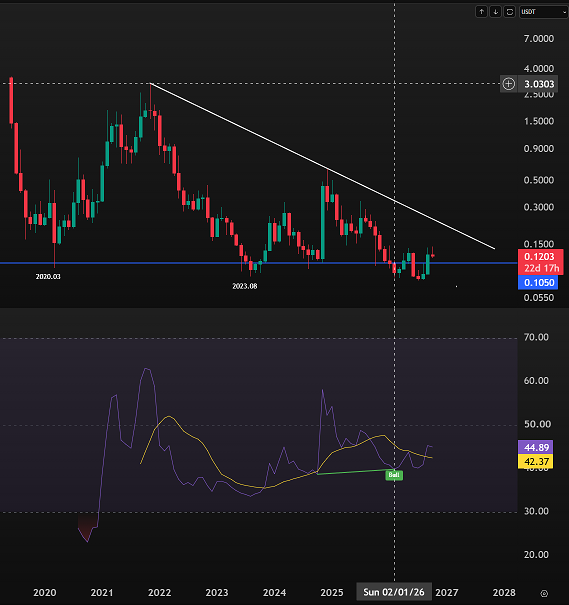Viewport: 569px width, 605px height.
Task: Click the Sun 02/01/26 date label
Action: [x=394, y=592]
